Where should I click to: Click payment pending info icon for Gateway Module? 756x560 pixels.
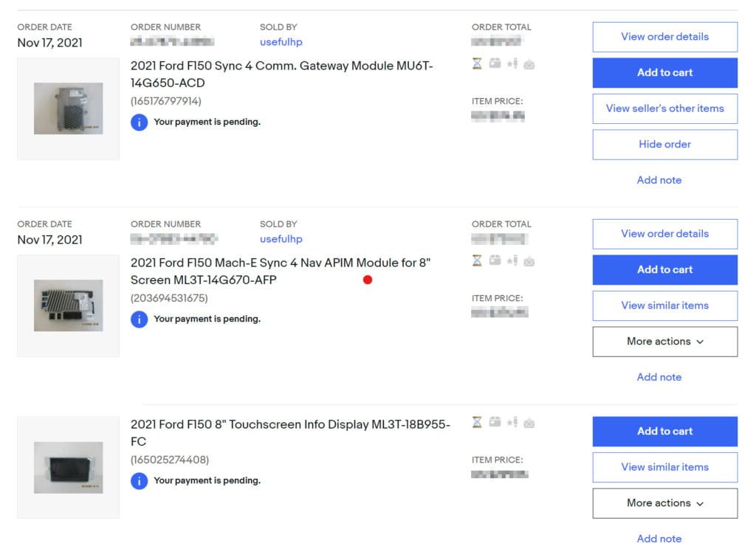139,122
